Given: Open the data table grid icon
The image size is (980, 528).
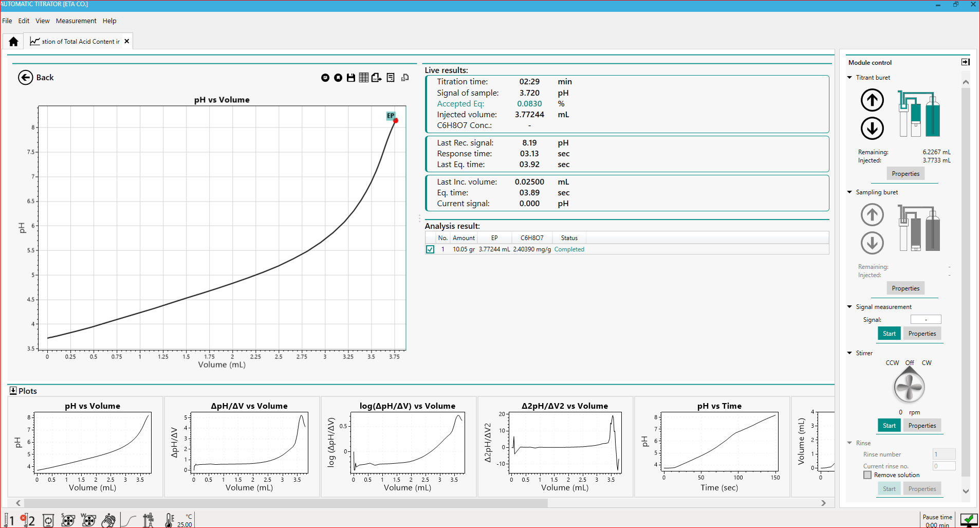Looking at the screenshot, I should pyautogui.click(x=364, y=78).
